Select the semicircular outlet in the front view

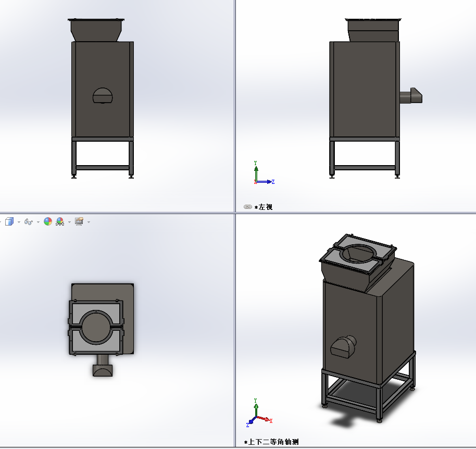103,96
